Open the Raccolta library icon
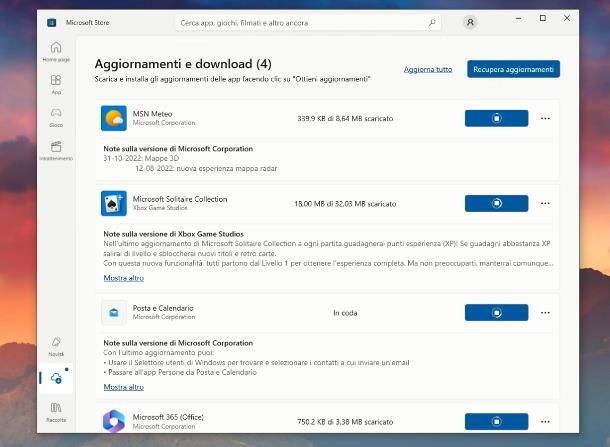The image size is (610, 447). [x=56, y=412]
